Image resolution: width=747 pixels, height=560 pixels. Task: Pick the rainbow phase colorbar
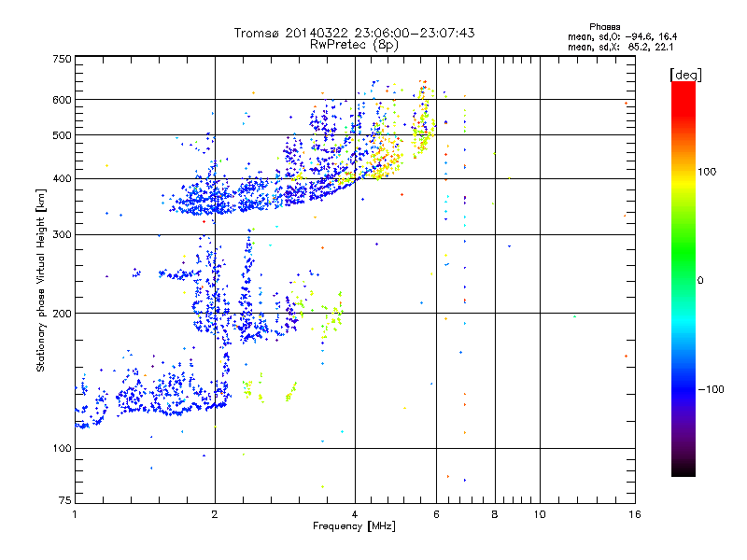click(x=684, y=279)
